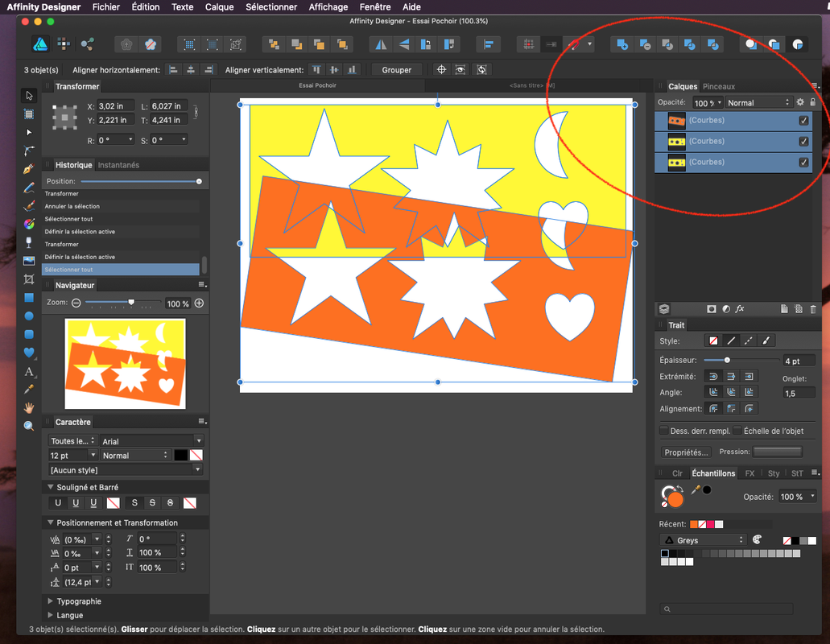Viewport: 830px width, 644px height.
Task: Apply the Intersect boolean operation
Action: click(x=667, y=44)
